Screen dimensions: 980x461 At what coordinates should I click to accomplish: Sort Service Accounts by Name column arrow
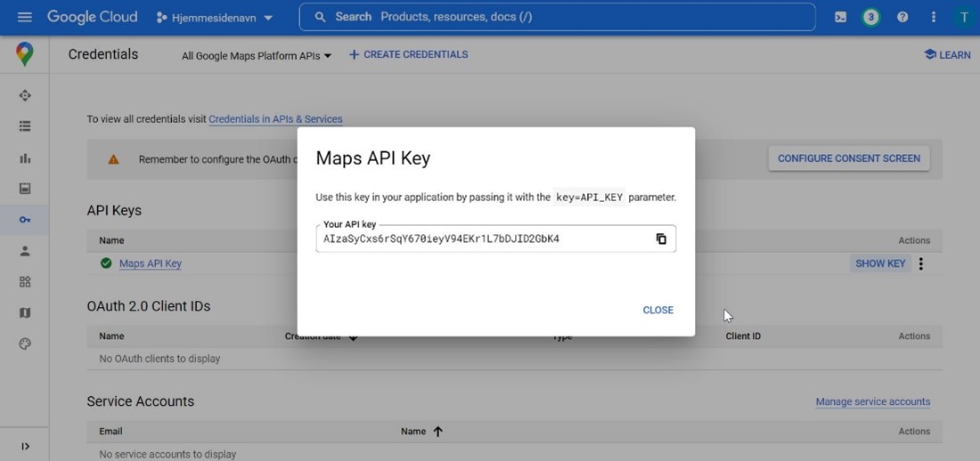(x=437, y=431)
